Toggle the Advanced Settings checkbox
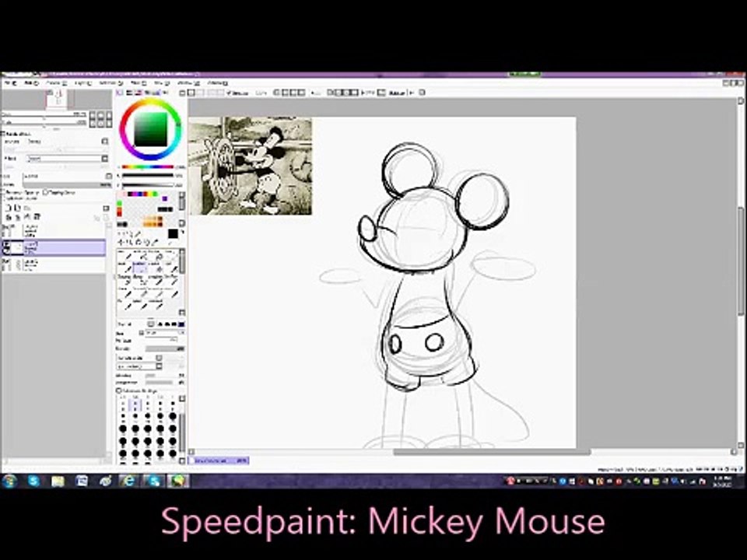The height and width of the screenshot is (560, 747). pos(119,390)
